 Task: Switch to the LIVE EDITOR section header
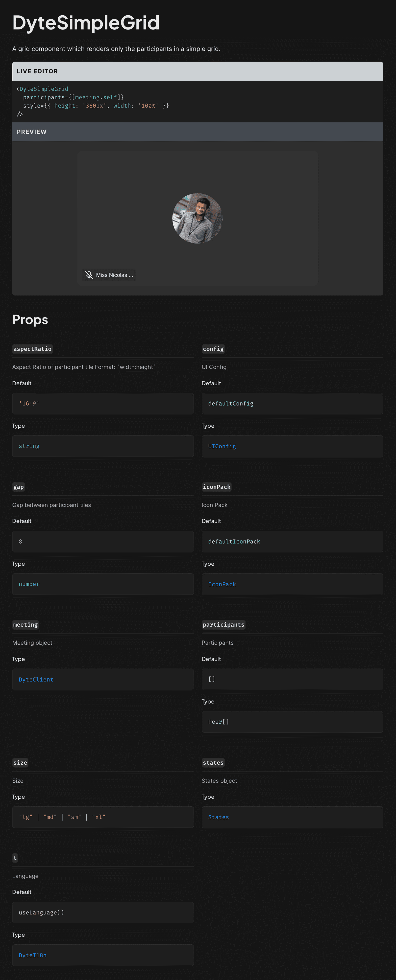[x=37, y=71]
